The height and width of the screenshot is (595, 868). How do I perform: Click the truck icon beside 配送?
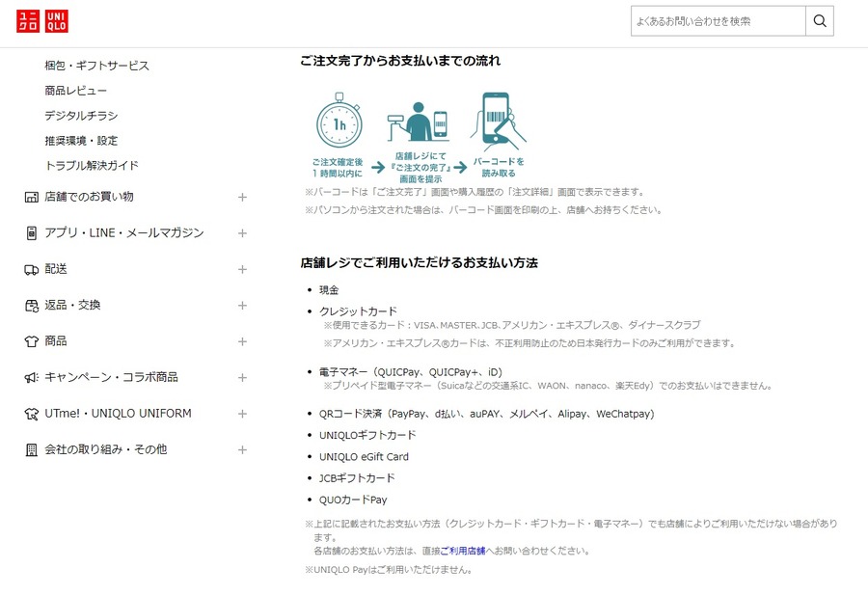[x=31, y=270]
